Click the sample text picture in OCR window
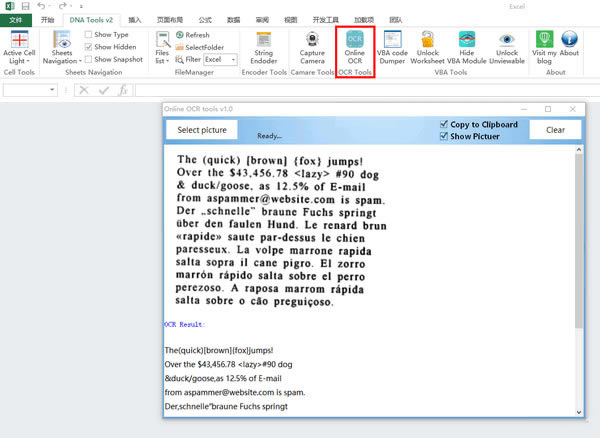600x438 pixels. 281,231
